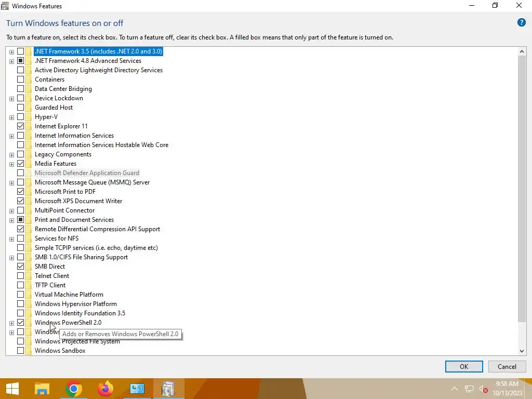532x399 pixels.
Task: Uncheck Internet Explorer 11
Action: point(20,126)
